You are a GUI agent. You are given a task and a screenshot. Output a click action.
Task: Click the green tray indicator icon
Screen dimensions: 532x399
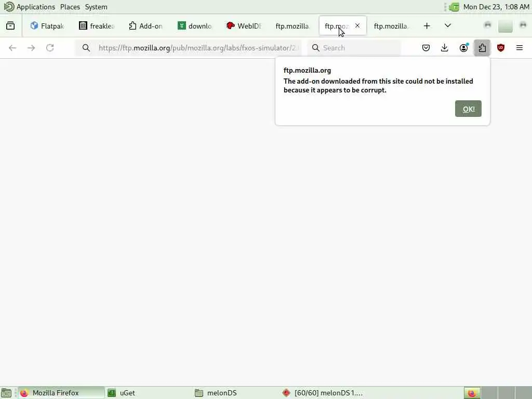coord(454,7)
